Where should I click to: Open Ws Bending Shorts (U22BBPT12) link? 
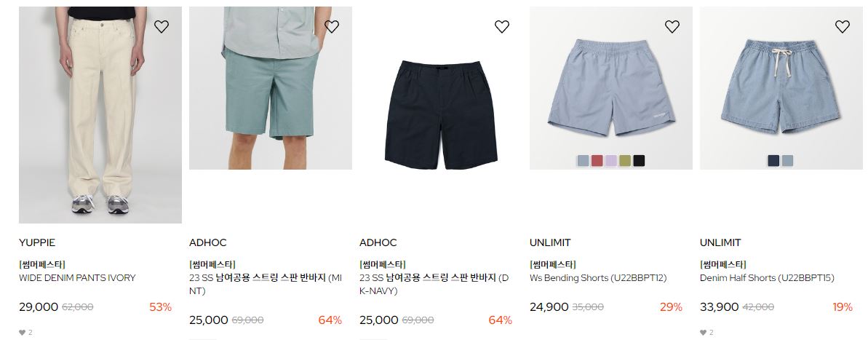pos(598,278)
